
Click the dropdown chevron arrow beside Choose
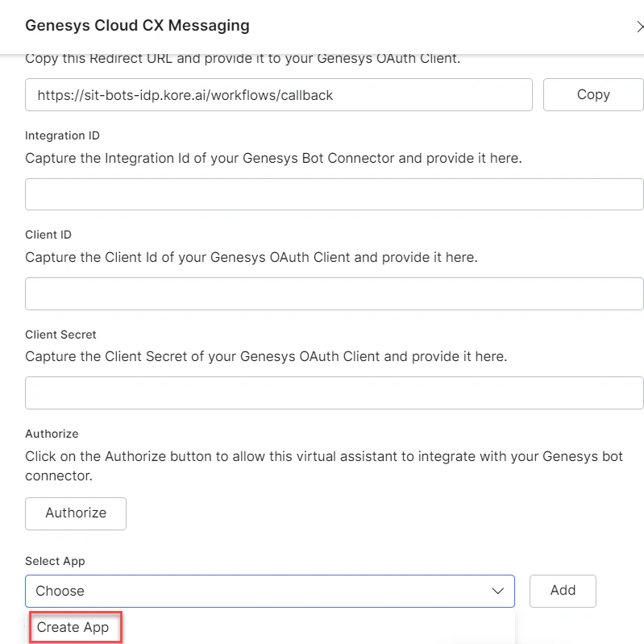pyautogui.click(x=497, y=591)
